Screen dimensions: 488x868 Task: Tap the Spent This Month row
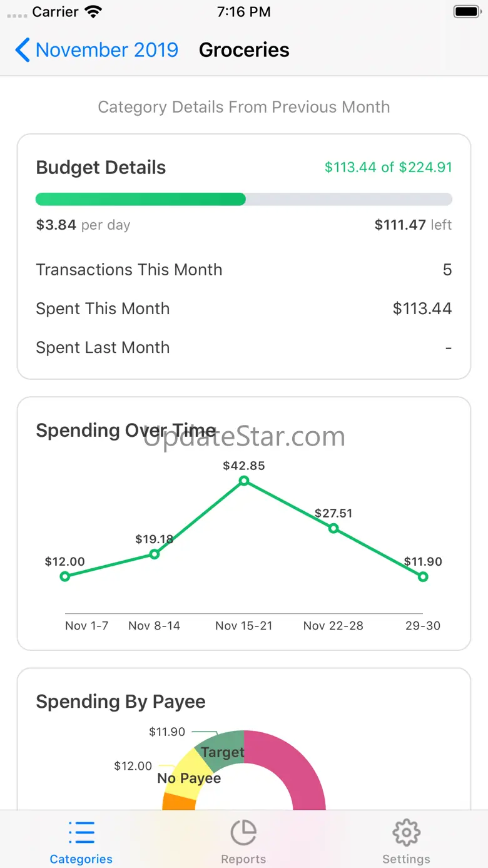coord(243,309)
